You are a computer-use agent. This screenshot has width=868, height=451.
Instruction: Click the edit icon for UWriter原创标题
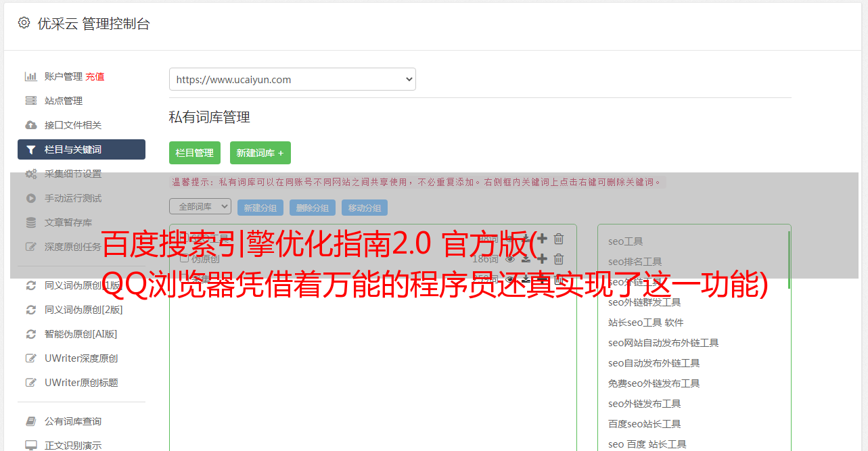point(30,383)
